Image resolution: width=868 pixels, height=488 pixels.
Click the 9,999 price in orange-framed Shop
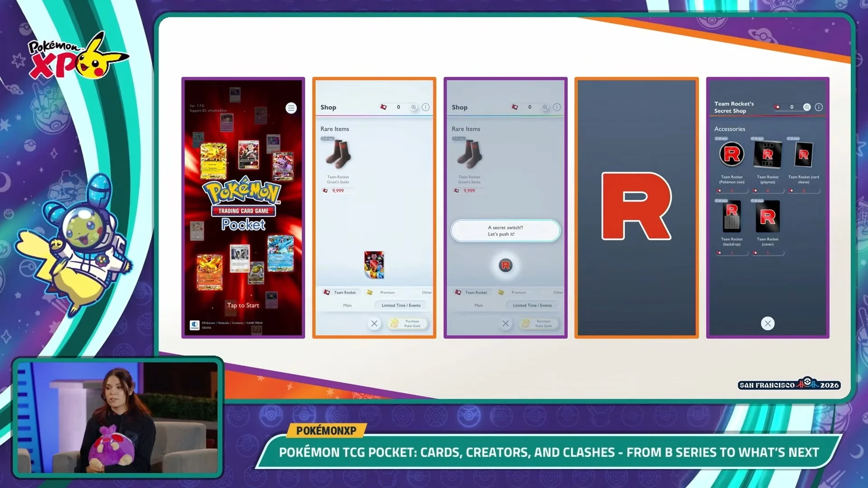pos(338,191)
